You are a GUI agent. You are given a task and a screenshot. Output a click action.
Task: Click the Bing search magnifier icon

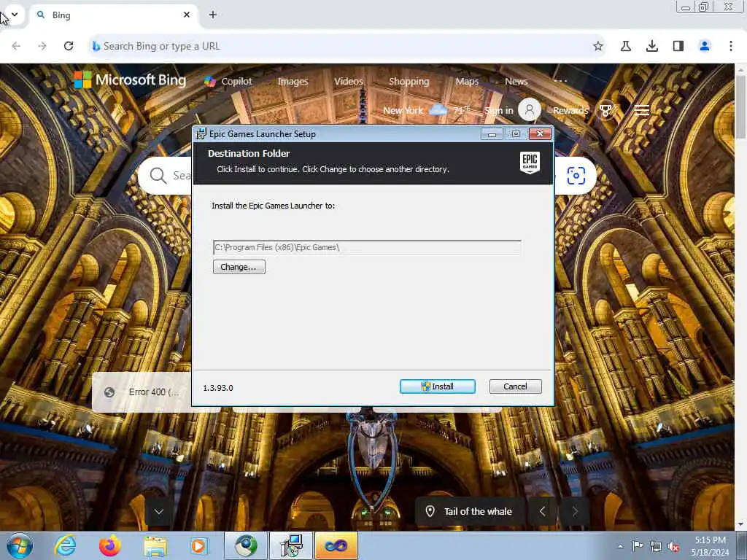point(158,175)
